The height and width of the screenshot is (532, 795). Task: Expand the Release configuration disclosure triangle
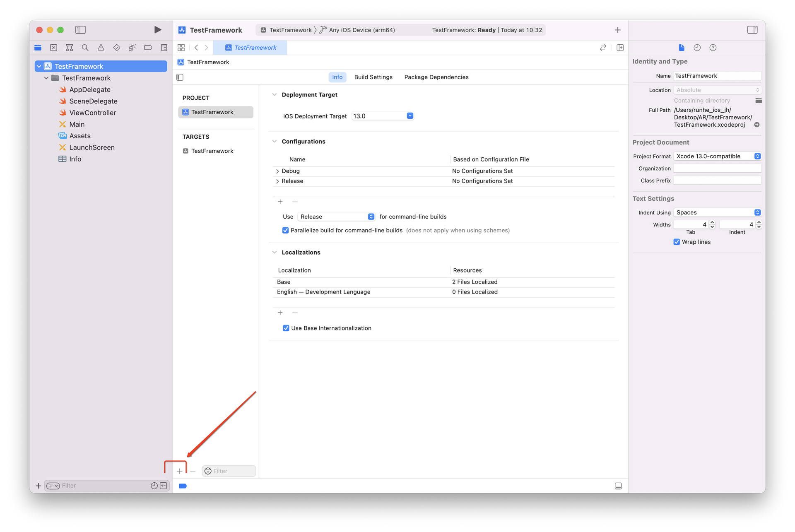(277, 181)
